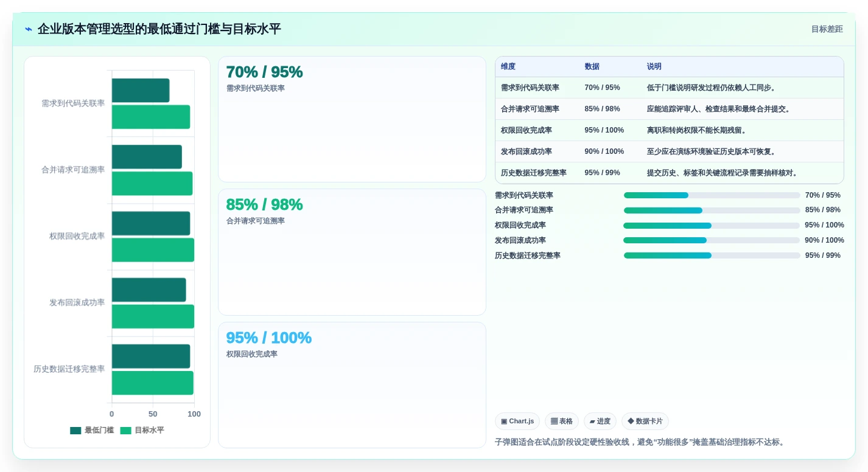The height and width of the screenshot is (472, 868).
Task: Click the green 目标水平 bar for 历史数据迁移完整率
Action: tap(153, 383)
